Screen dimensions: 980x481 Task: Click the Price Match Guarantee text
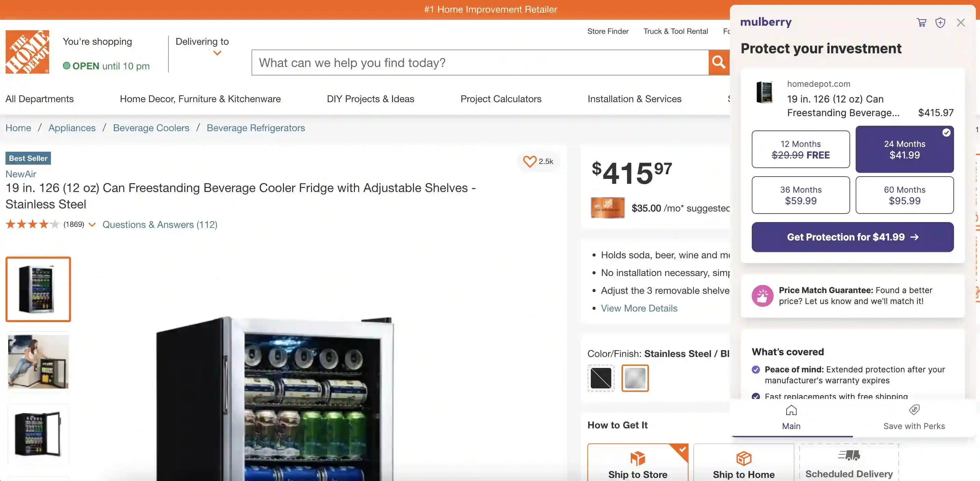tap(856, 296)
